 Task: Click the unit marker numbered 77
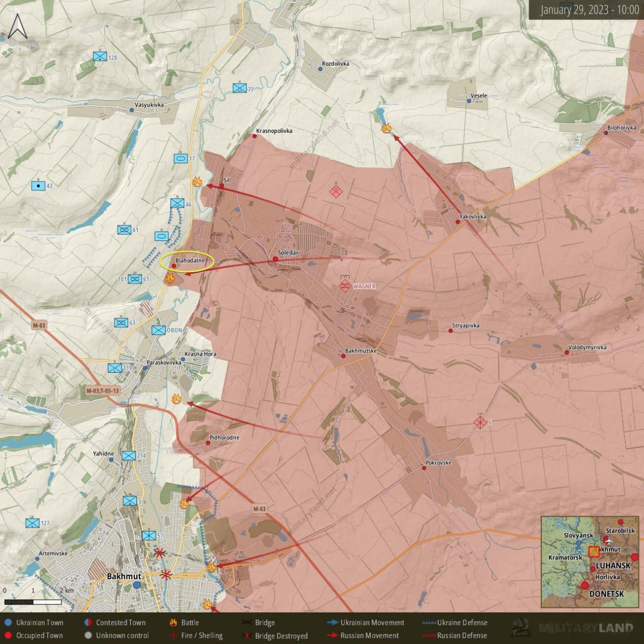(x=239, y=88)
